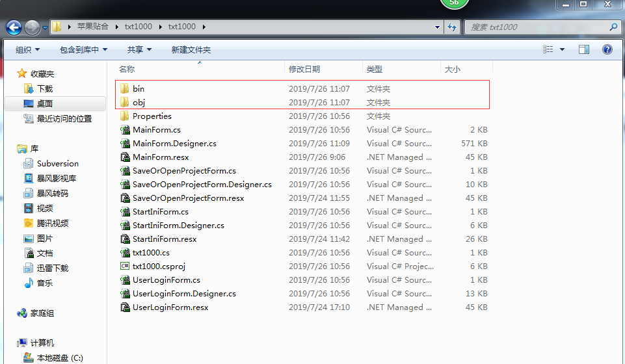Screen dimensions: 625x364
Task: Open 腾讯视频 library
Action: (52, 223)
